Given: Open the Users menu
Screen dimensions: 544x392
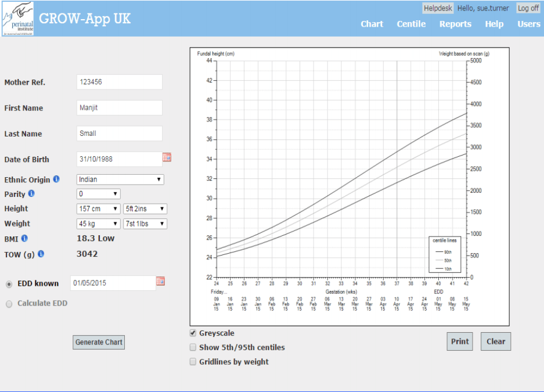Looking at the screenshot, I should pyautogui.click(x=529, y=24).
